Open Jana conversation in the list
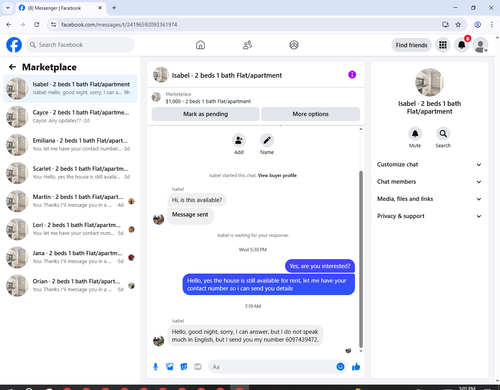The image size is (500, 390). click(70, 257)
